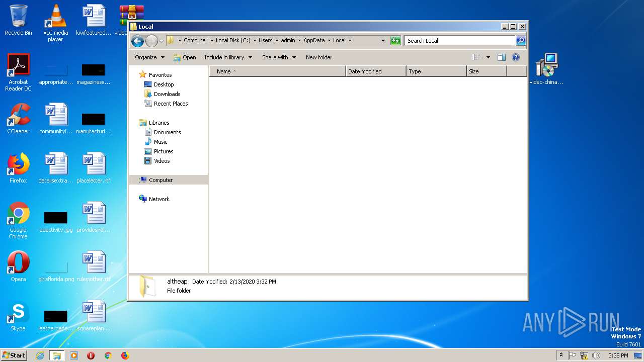Navigate to admin in the breadcrumb
This screenshot has height=362, width=644.
[288, 41]
